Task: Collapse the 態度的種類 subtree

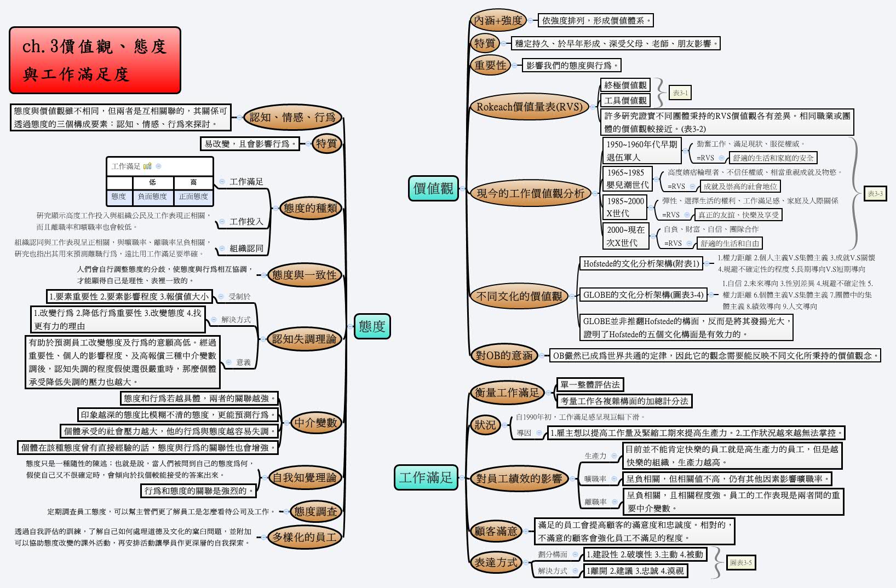Action: 275,208
